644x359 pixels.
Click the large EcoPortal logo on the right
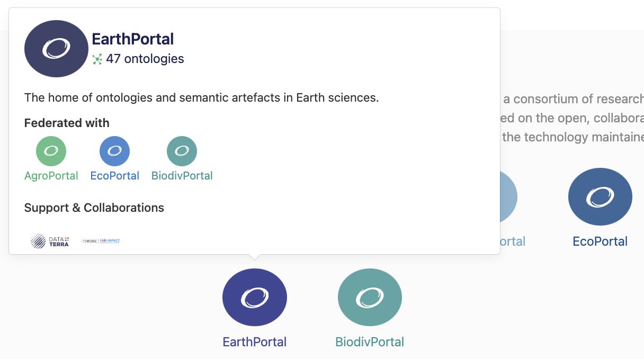(x=600, y=196)
